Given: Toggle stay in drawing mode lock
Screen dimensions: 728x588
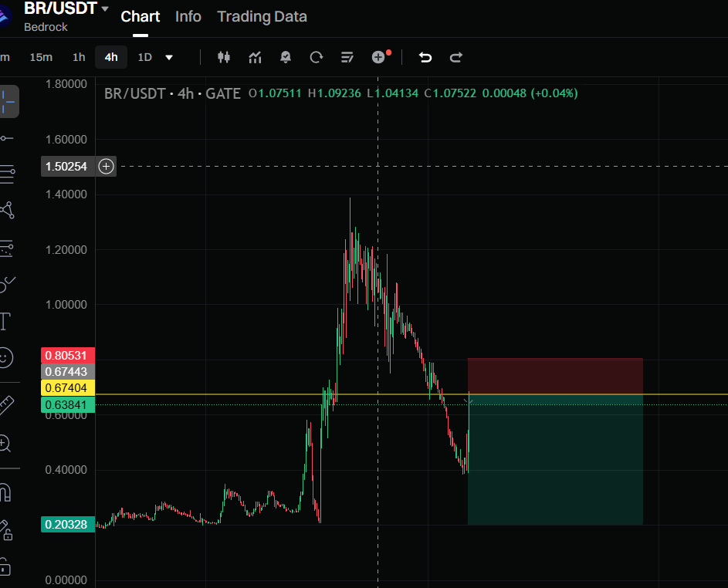Looking at the screenshot, I should click(x=5, y=530).
